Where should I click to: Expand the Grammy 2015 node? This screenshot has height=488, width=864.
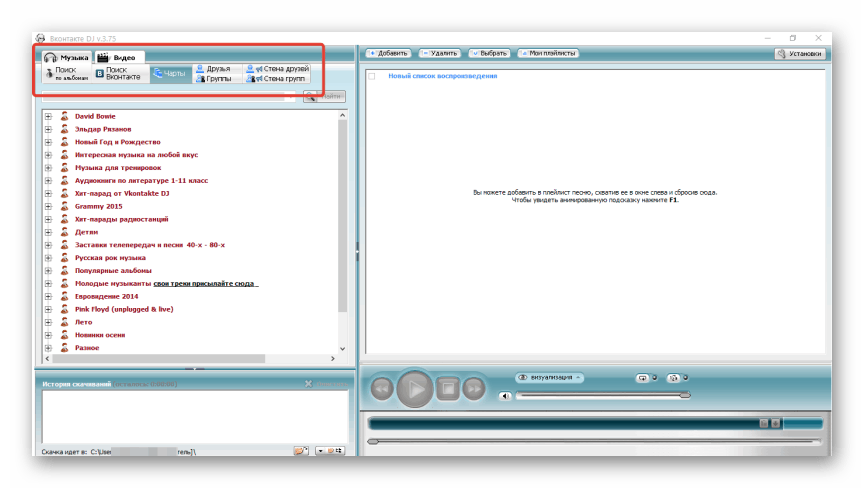click(48, 206)
